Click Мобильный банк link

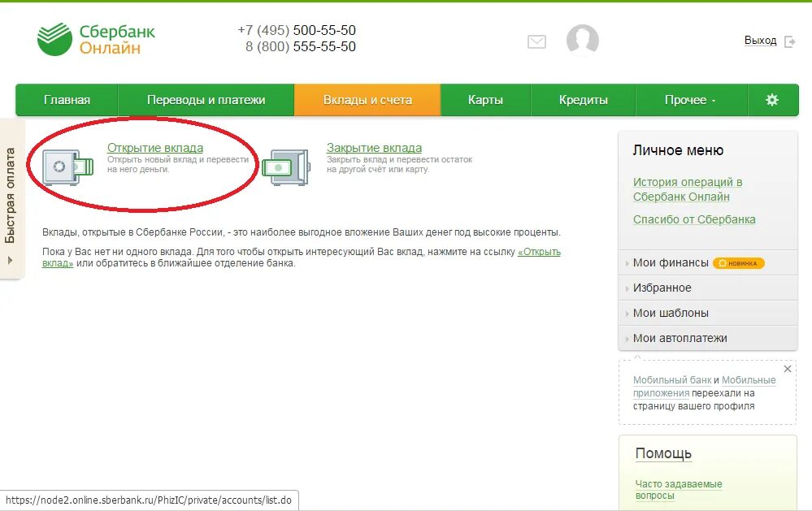[x=672, y=380]
